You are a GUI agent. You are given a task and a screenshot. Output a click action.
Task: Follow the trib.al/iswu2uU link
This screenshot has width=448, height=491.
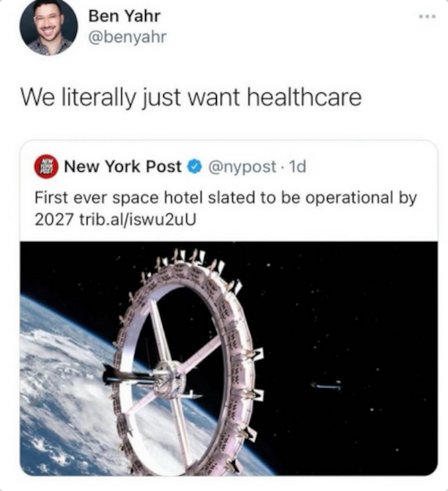138,220
